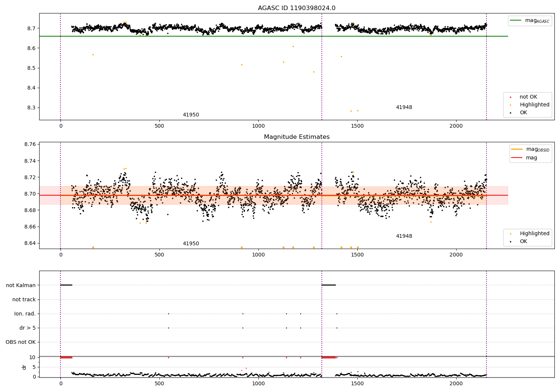This screenshot has width=560, height=392.
Task: Click the 'dr > 5' axis label
Action: (28, 328)
